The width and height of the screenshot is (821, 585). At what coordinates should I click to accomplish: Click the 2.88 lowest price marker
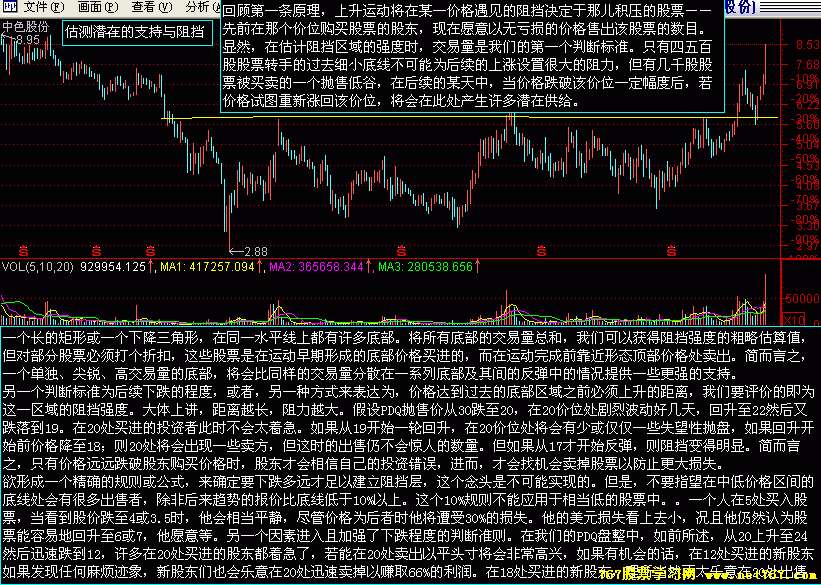(x=254, y=250)
